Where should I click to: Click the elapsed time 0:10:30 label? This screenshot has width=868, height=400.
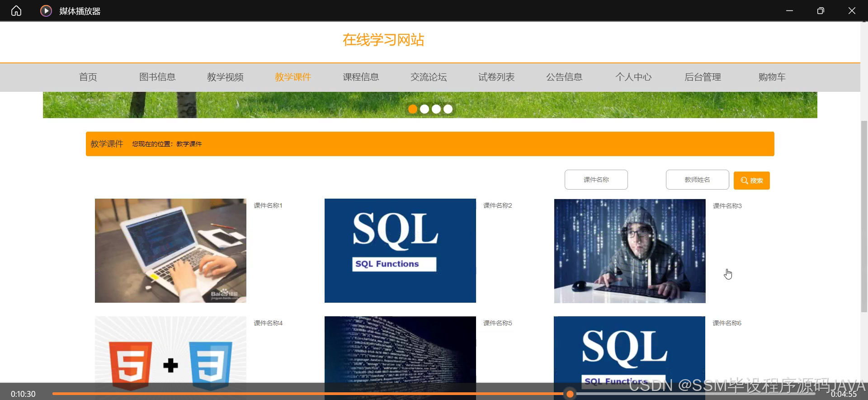tap(23, 394)
